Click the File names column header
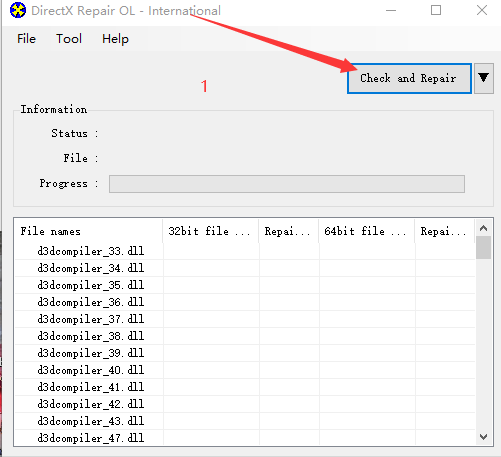The image size is (501, 457). coord(89,231)
